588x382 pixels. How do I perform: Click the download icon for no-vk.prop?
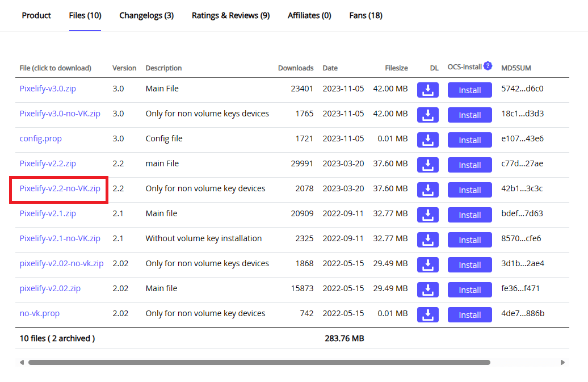(x=427, y=315)
